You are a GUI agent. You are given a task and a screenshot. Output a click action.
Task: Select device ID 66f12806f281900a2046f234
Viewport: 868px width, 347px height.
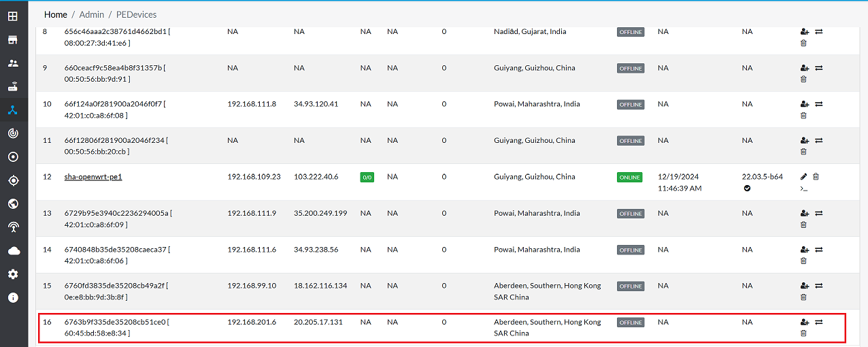pos(114,141)
